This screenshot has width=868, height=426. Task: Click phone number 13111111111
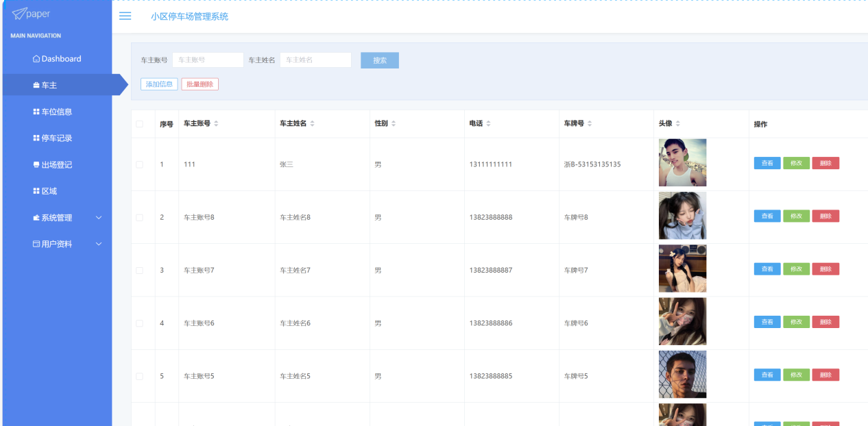pos(491,164)
